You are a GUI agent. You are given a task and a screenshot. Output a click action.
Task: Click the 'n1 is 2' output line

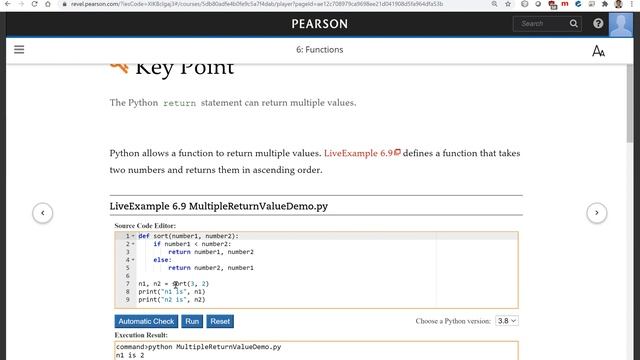point(130,356)
